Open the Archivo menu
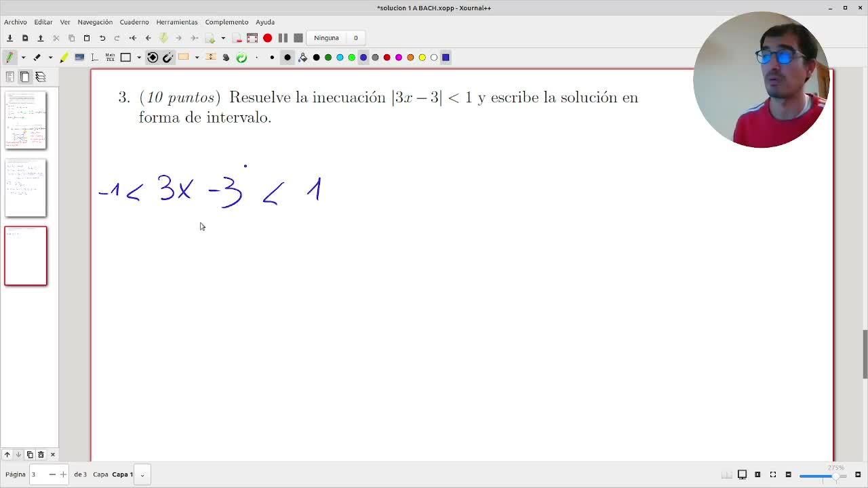The width and height of the screenshot is (868, 488). click(x=16, y=22)
